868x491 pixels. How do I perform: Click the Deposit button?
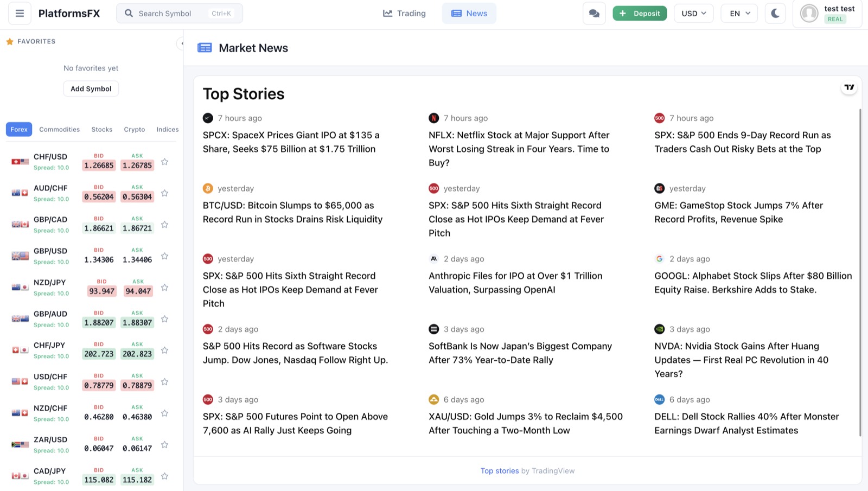pyautogui.click(x=640, y=14)
